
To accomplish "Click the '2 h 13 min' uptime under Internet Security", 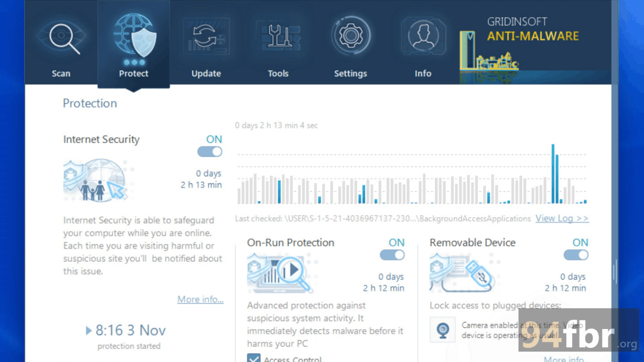I will point(201,185).
